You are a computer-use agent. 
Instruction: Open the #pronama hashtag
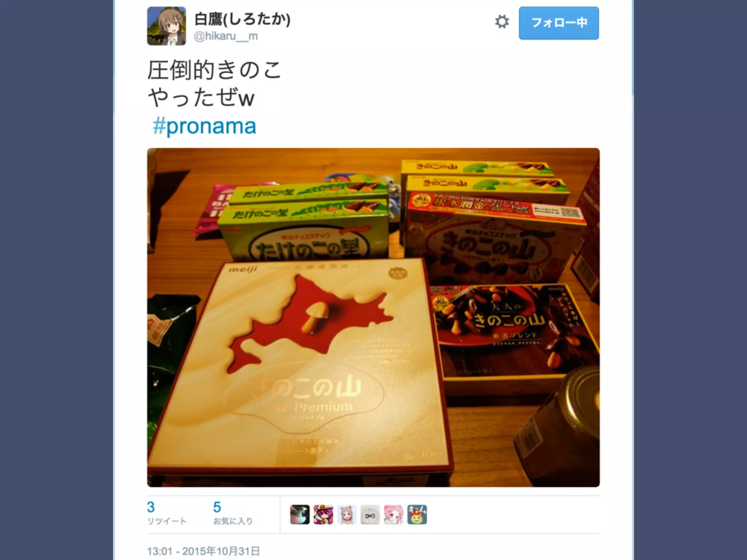click(x=204, y=126)
